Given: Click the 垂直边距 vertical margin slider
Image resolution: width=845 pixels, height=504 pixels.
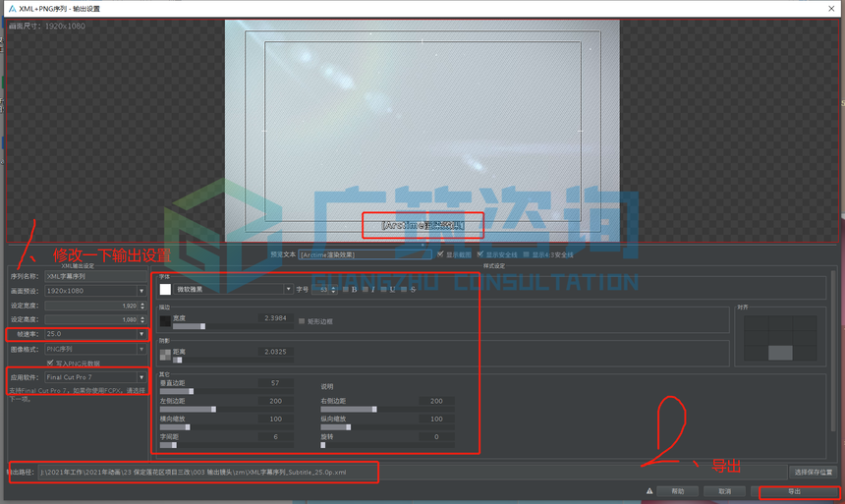Looking at the screenshot, I should [227, 391].
